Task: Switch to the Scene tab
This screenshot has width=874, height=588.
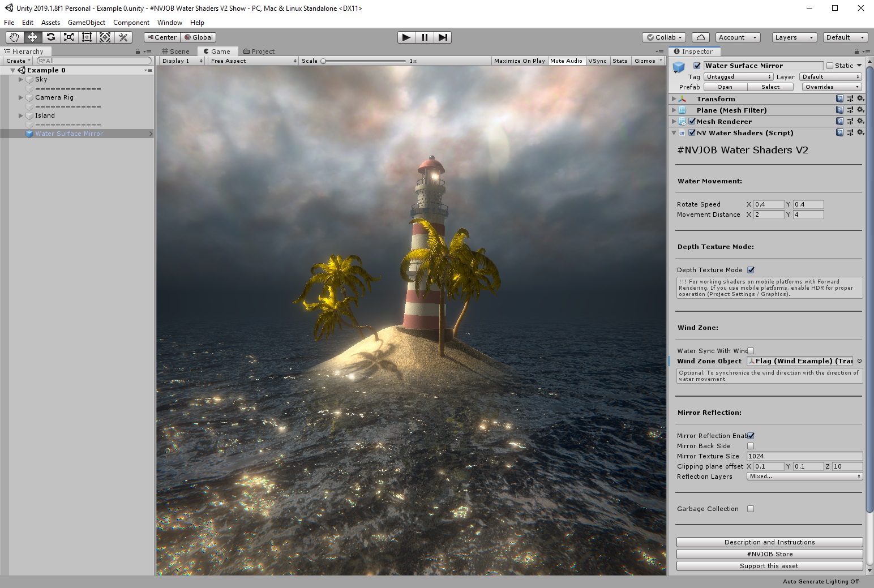Action: click(x=175, y=51)
